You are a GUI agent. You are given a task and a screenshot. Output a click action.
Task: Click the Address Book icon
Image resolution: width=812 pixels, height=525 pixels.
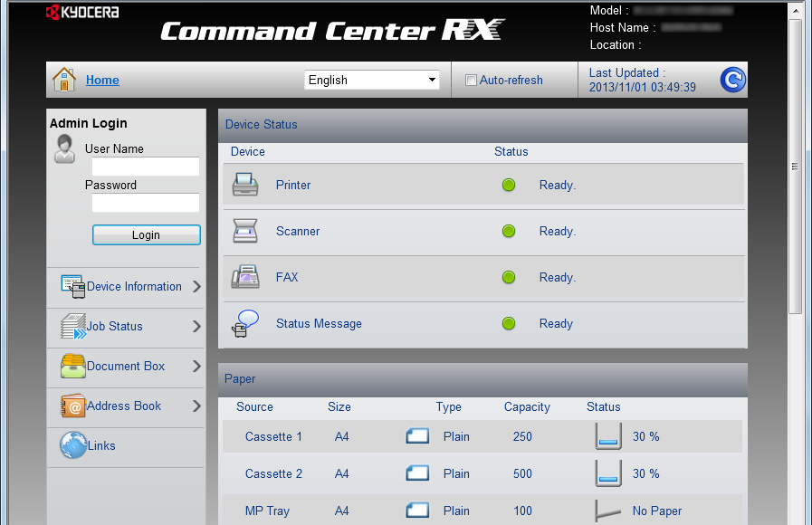(73, 406)
